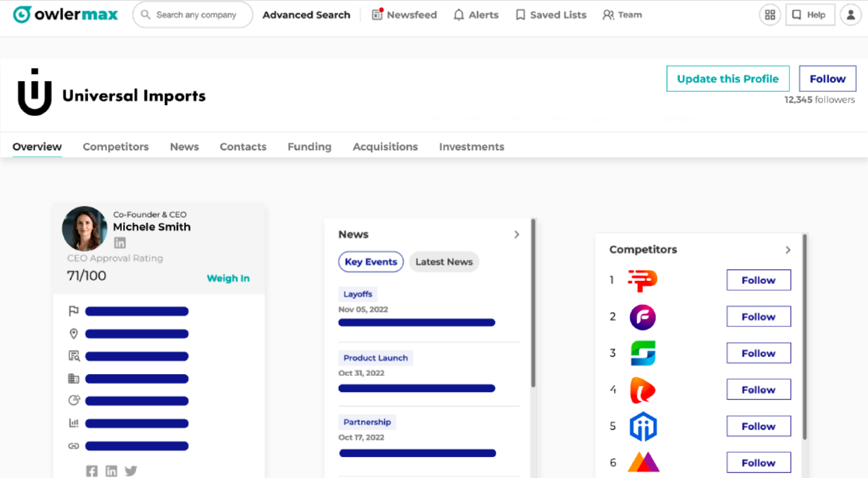Click the Layoffs event tag
This screenshot has height=478, width=868.
pyautogui.click(x=357, y=294)
